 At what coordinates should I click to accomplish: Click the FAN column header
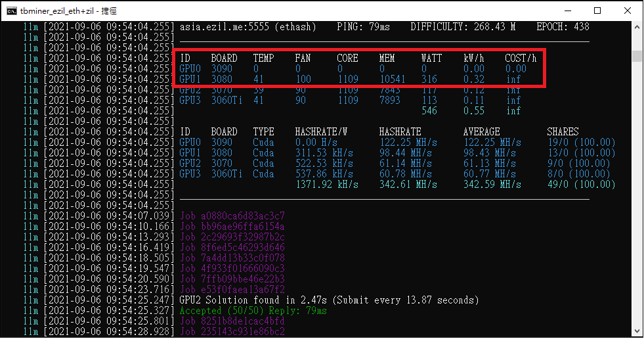(x=303, y=58)
